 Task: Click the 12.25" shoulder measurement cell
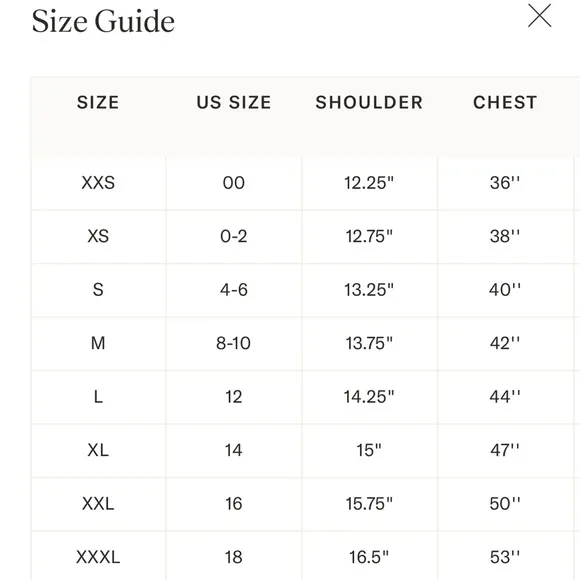[369, 183]
